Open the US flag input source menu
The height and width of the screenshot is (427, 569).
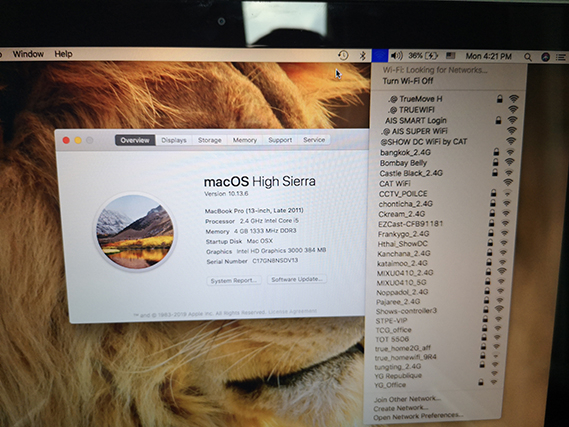pyautogui.click(x=450, y=56)
